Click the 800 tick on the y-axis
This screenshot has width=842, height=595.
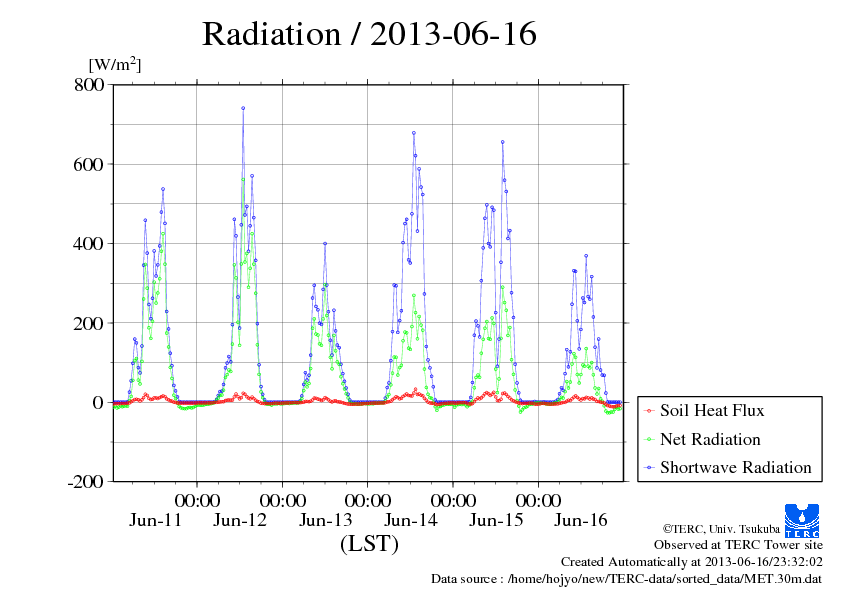pos(88,85)
